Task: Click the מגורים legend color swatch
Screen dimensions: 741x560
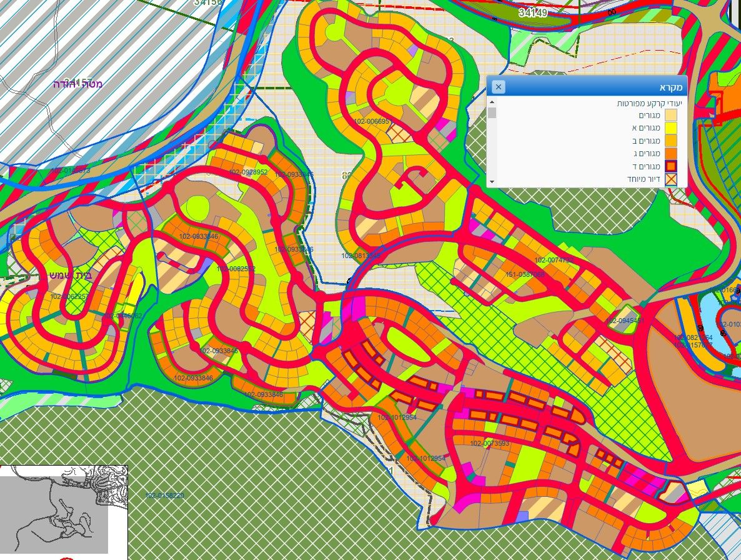Action: pos(671,115)
